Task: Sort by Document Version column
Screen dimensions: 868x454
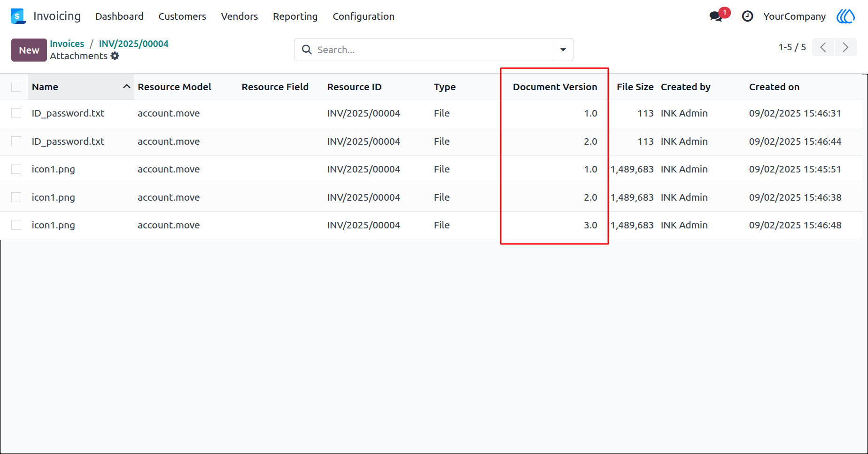Action: tap(555, 87)
